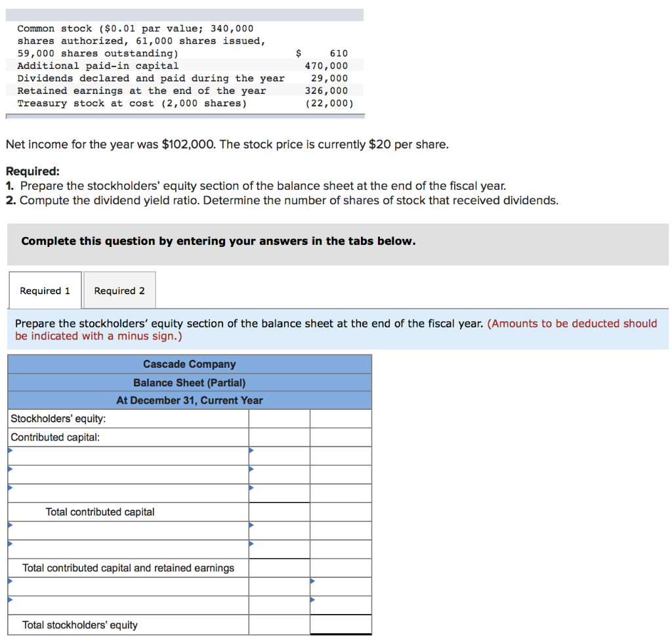Select the Required 1 tab

(x=45, y=290)
